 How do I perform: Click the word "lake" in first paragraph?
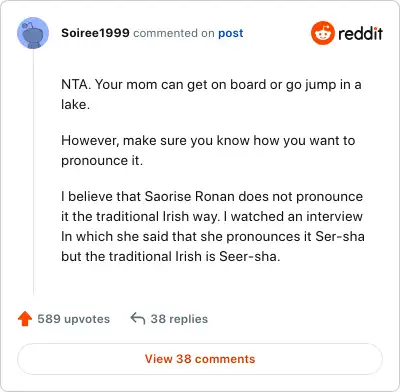click(x=75, y=104)
